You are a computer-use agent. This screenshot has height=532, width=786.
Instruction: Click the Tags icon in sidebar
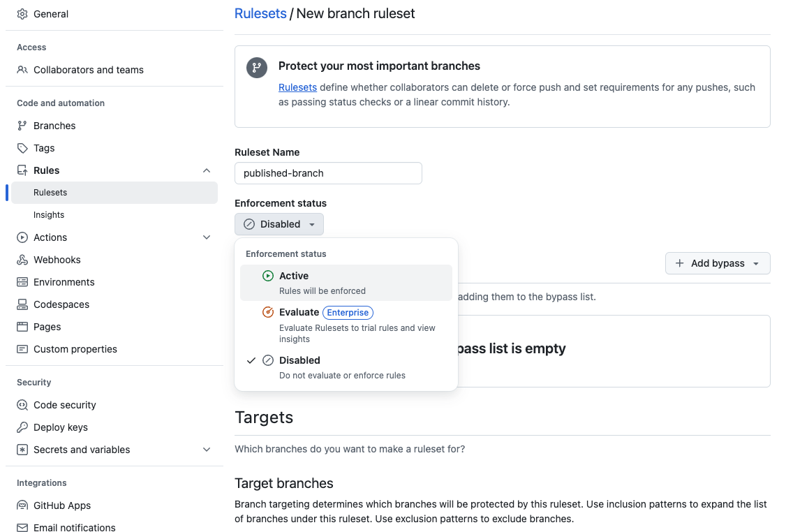click(x=22, y=148)
